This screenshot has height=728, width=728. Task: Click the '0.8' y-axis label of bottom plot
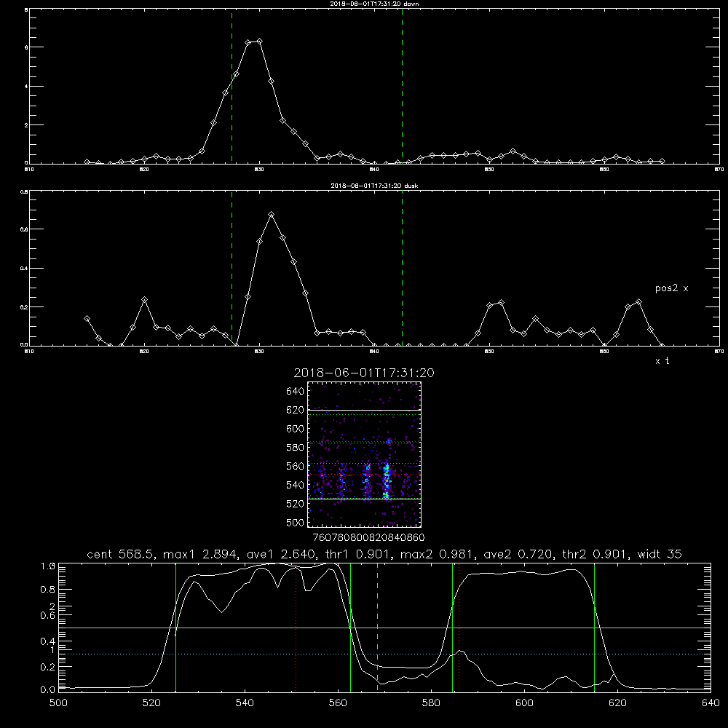[x=48, y=590]
